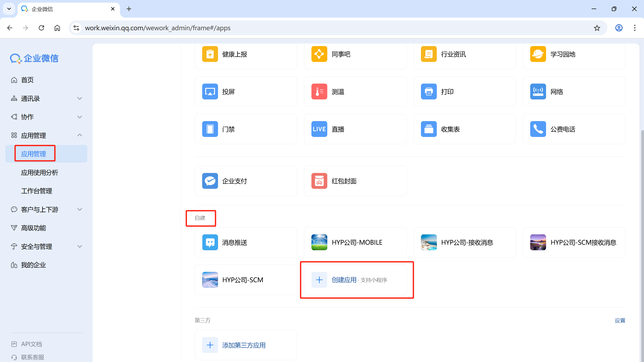644x362 pixels.
Task: Go to 应用使用分析 submenu item
Action: coord(40,172)
